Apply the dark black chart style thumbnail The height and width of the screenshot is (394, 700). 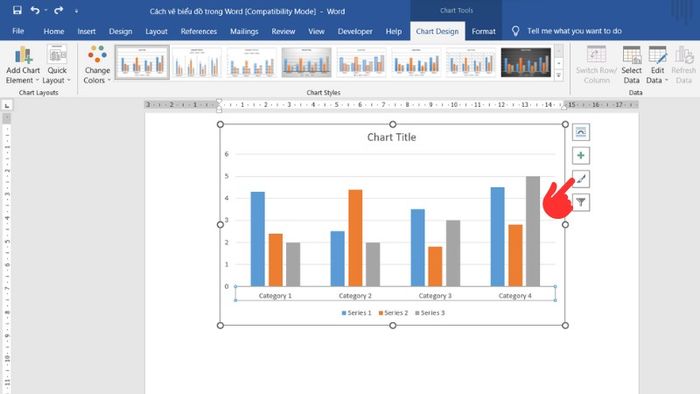(526, 62)
